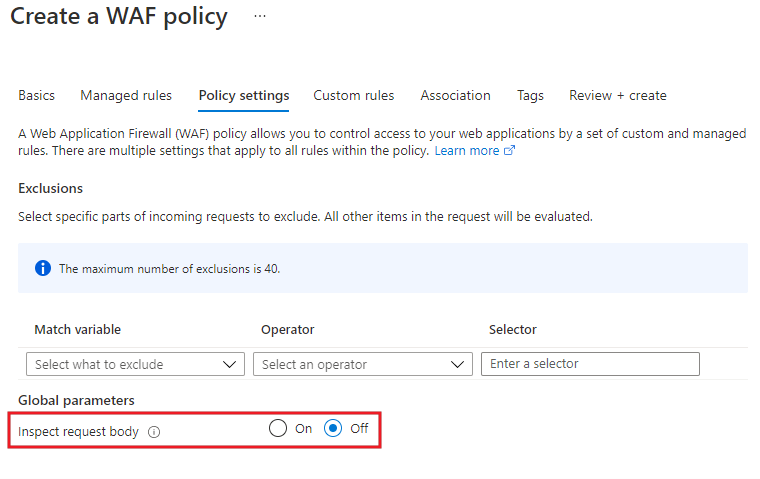This screenshot has height=479, width=760.
Task: Click the Enter a selector field
Action: pyautogui.click(x=590, y=364)
